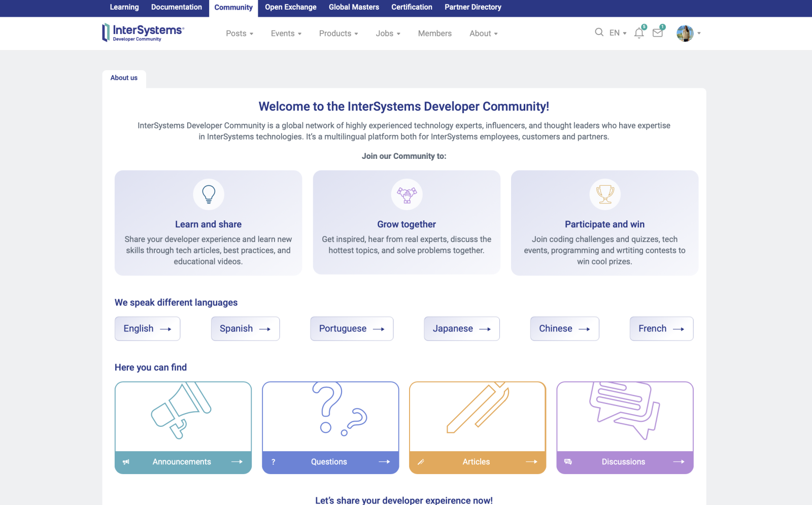
Task: Open the EN language selector
Action: 618,33
